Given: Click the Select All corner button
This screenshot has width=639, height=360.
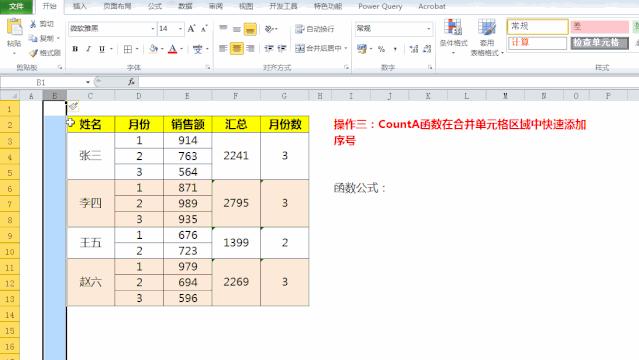Looking at the screenshot, I should 9,96.
